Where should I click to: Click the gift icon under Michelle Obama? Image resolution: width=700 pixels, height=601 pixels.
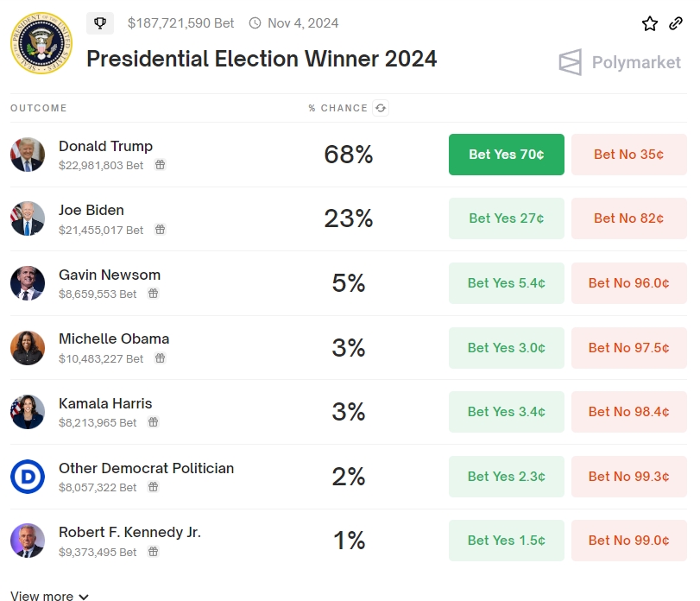pyautogui.click(x=160, y=358)
